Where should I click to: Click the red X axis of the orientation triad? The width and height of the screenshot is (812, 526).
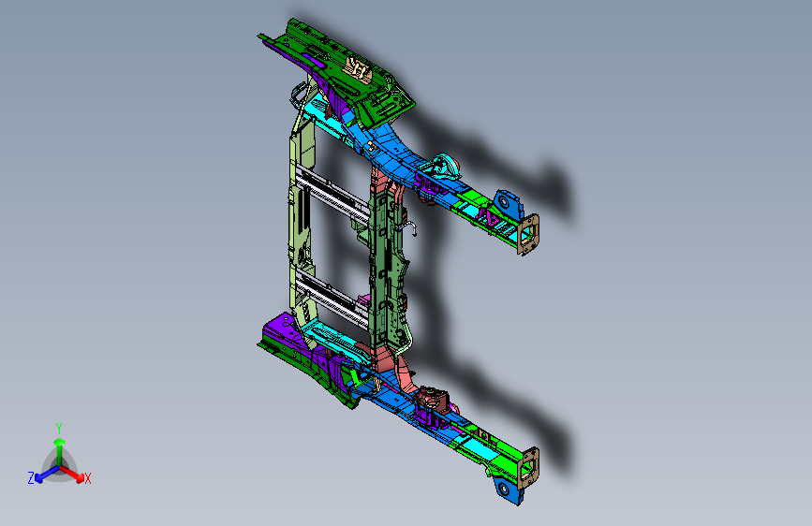click(72, 474)
